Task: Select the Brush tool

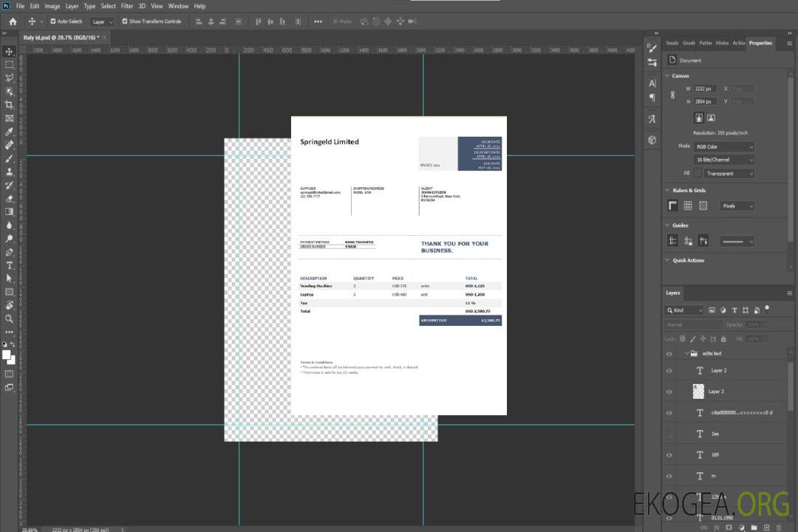Action: [x=9, y=158]
